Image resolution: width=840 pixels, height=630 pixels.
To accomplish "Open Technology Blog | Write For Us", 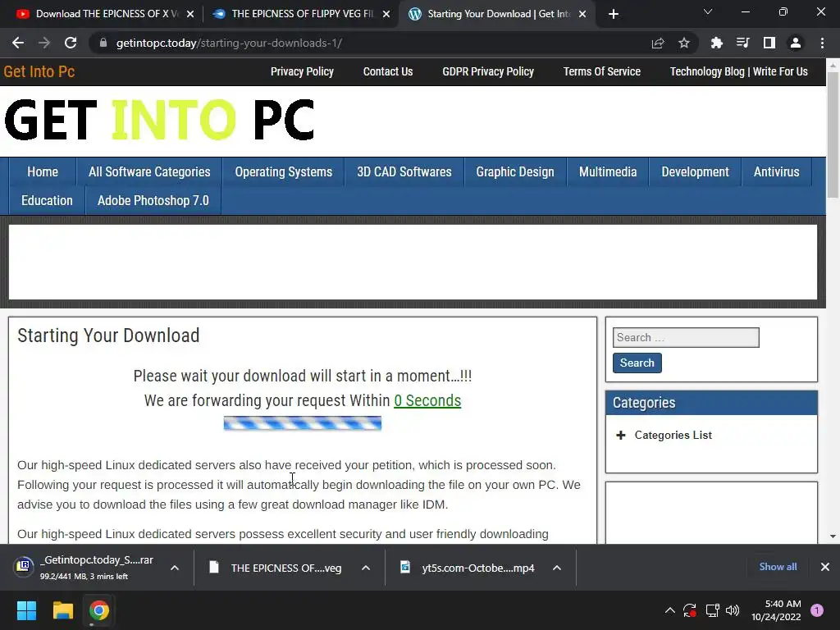I will click(739, 72).
